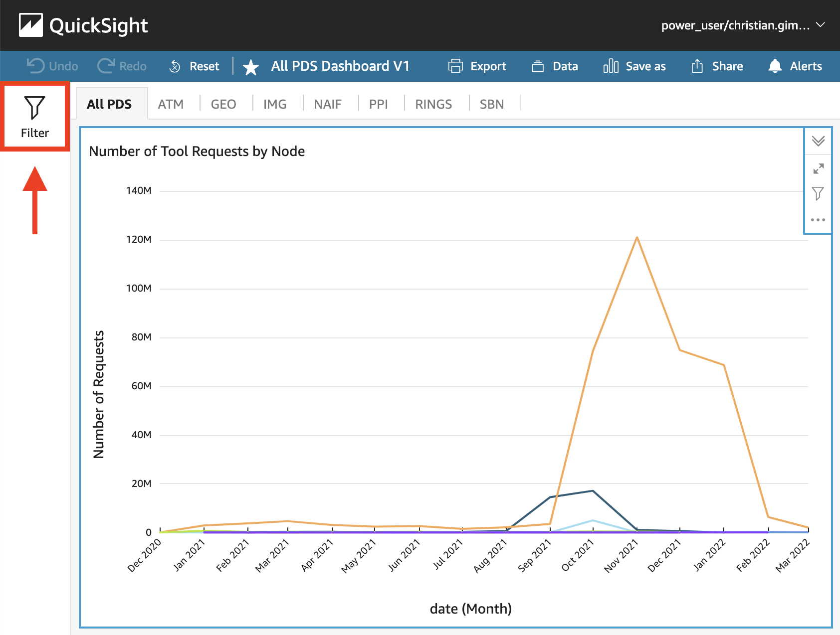This screenshot has height=635, width=840.
Task: Click the 20M y-axis label
Action: tap(142, 483)
